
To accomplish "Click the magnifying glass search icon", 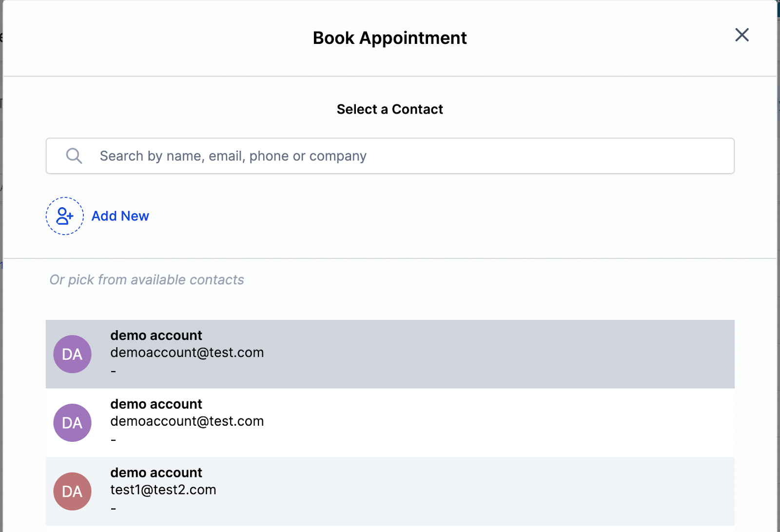I will click(74, 156).
